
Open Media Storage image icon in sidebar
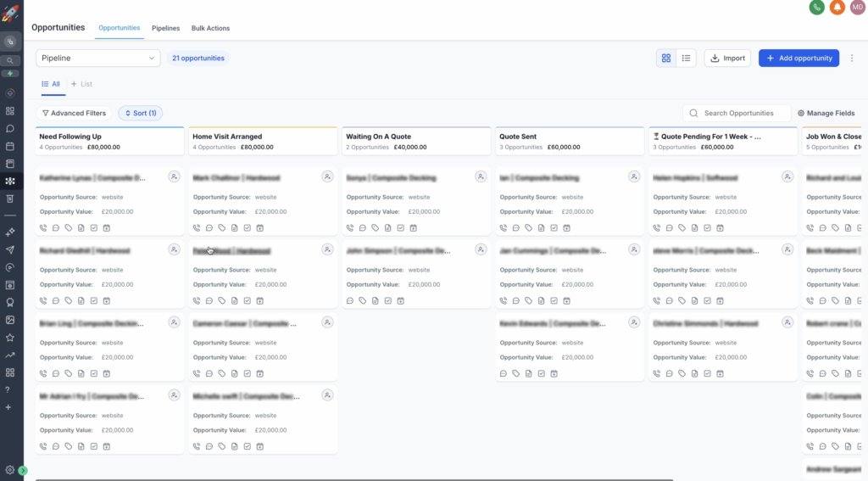tap(10, 320)
